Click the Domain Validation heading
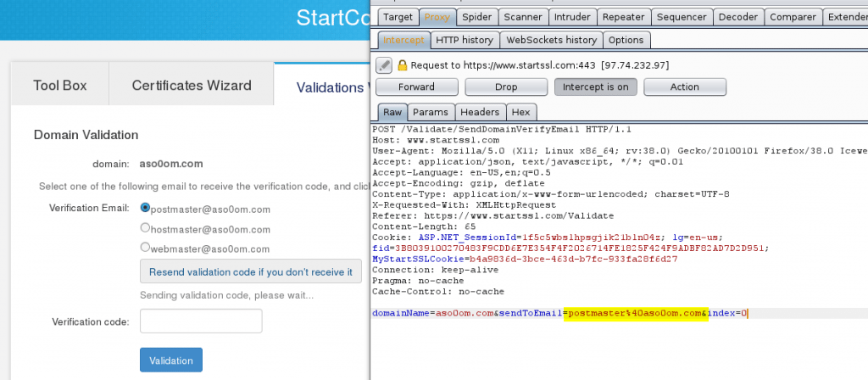868x380 pixels. tap(86, 135)
